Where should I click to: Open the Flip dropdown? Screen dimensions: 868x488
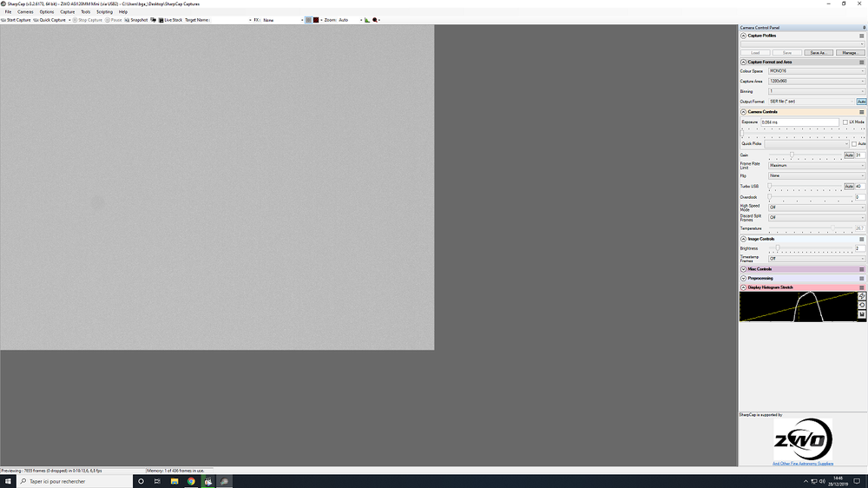coord(817,176)
